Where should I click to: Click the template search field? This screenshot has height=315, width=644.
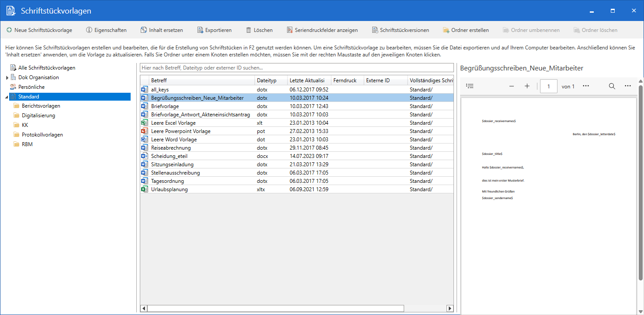297,68
